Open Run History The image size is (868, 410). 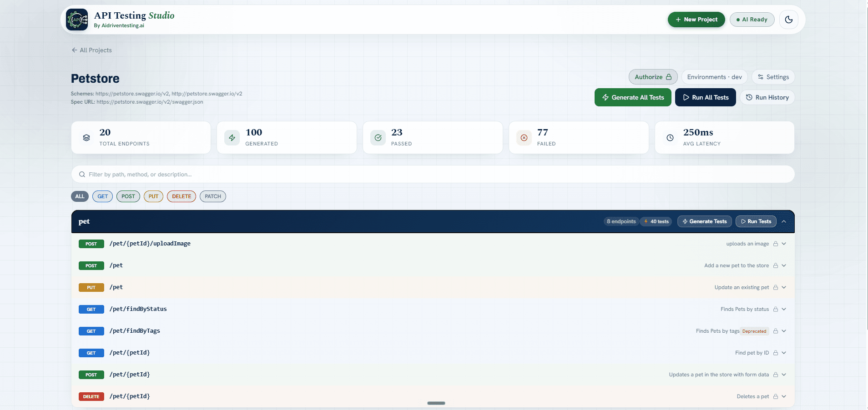pos(767,97)
